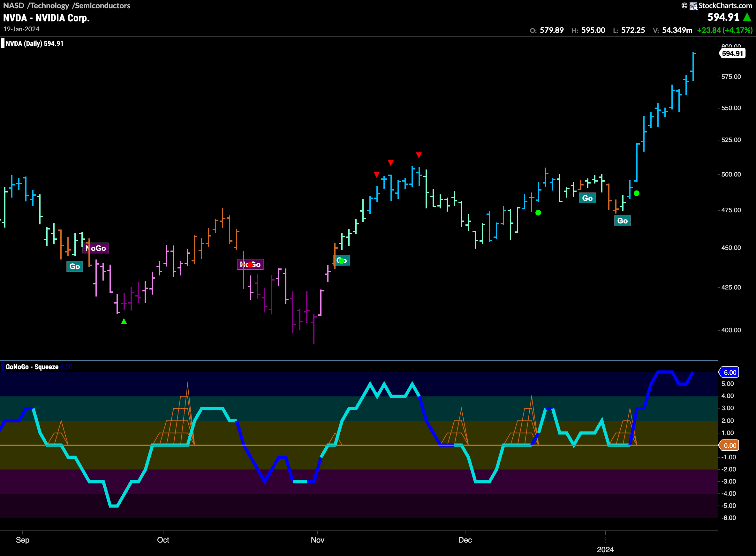Screen dimensions: 756x556
Task: Click the middle red triangle in November
Action: (390, 163)
